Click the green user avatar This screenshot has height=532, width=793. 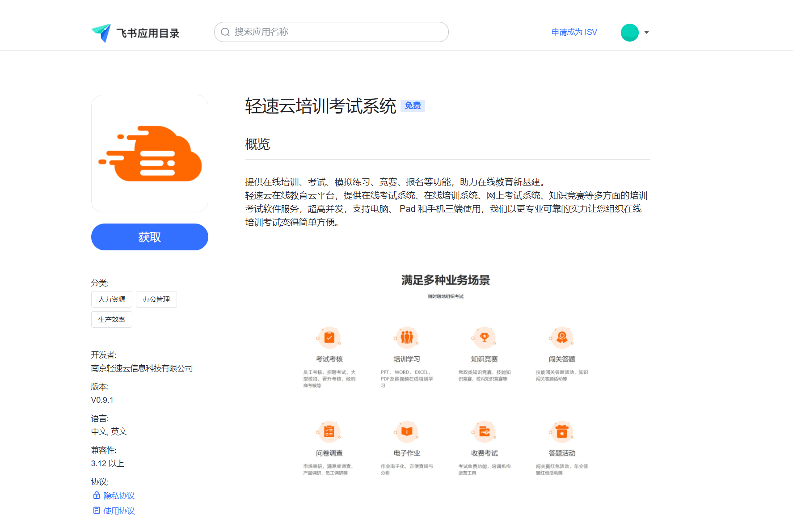pyautogui.click(x=629, y=32)
